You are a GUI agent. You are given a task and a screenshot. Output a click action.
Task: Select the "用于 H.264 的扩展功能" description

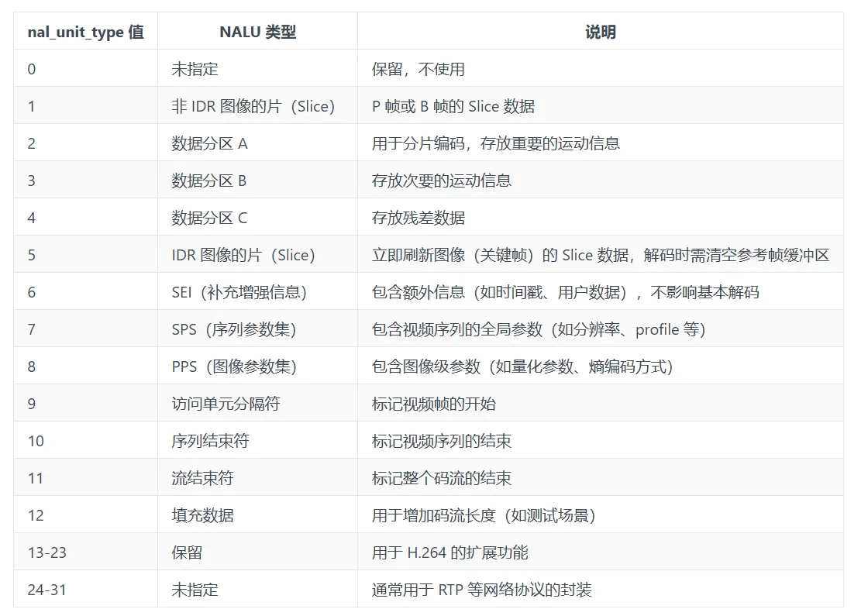tap(450, 552)
